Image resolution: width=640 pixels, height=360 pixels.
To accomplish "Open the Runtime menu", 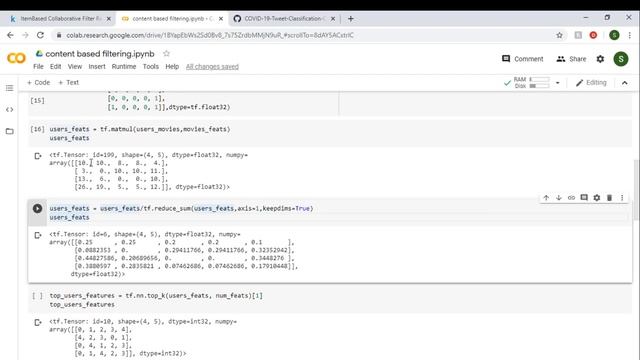I will 124,67.
